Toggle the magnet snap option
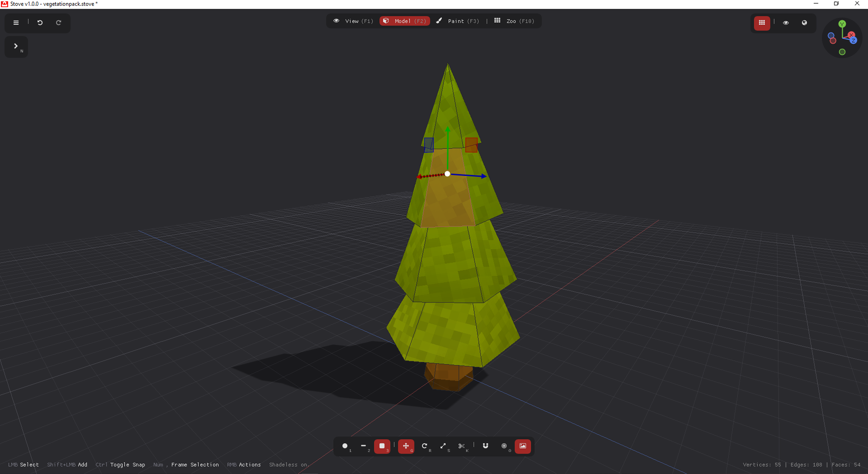Image resolution: width=868 pixels, height=474 pixels. click(x=486, y=446)
